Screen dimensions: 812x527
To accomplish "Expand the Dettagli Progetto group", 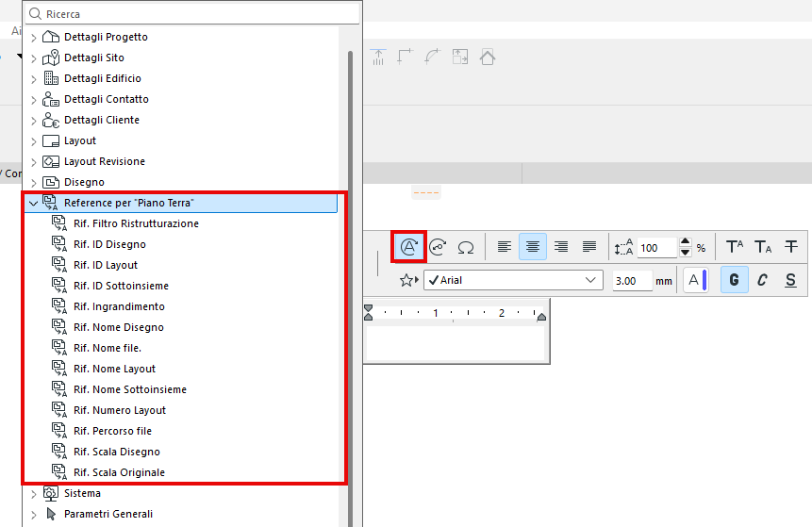I will point(34,38).
